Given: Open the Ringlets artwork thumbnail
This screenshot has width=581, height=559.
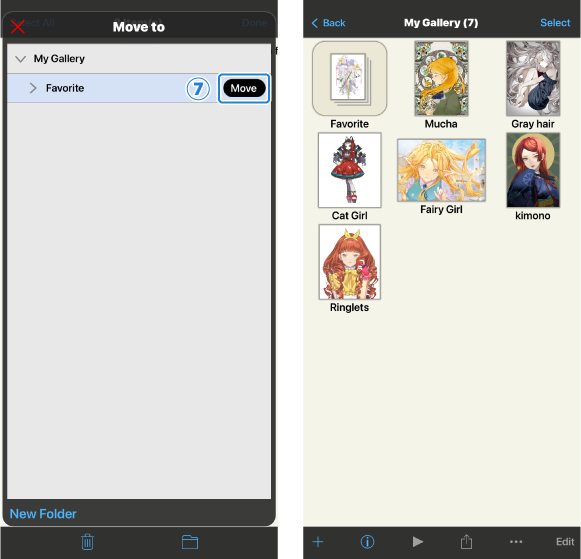Looking at the screenshot, I should (349, 262).
